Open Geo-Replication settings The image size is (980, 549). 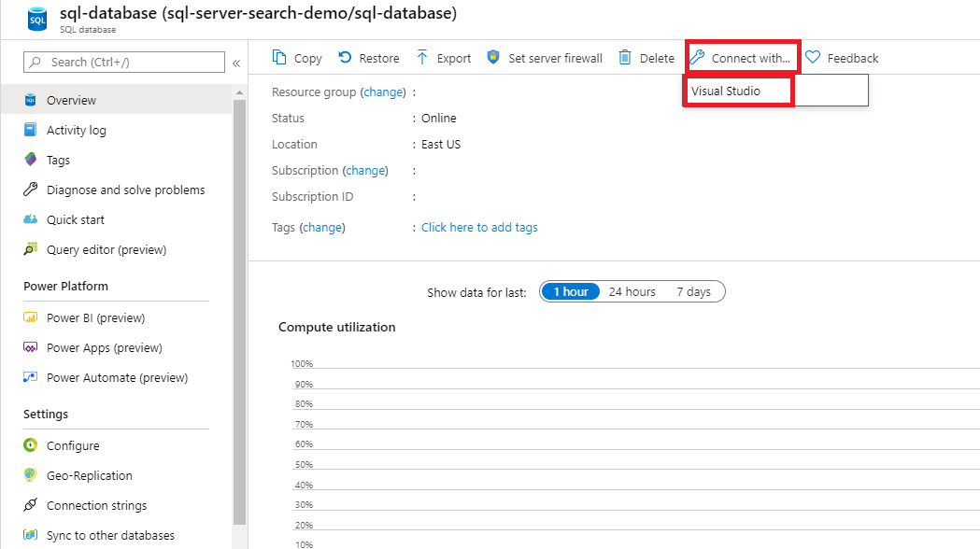[x=91, y=475]
